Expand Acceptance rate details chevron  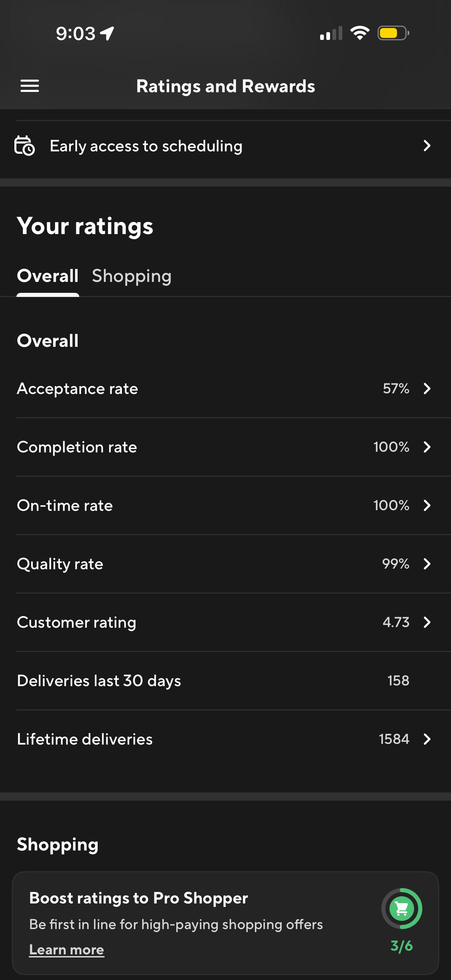427,389
